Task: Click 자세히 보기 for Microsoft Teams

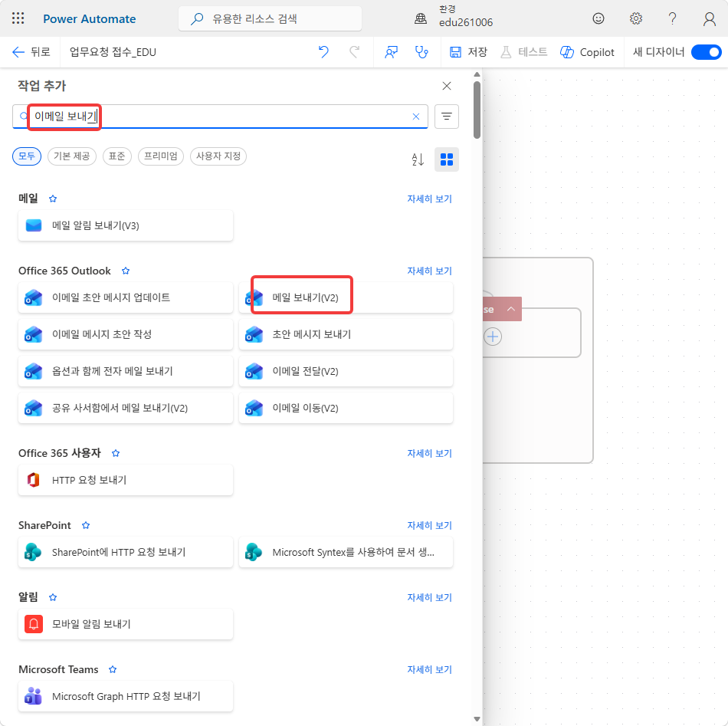Action: pyautogui.click(x=429, y=669)
